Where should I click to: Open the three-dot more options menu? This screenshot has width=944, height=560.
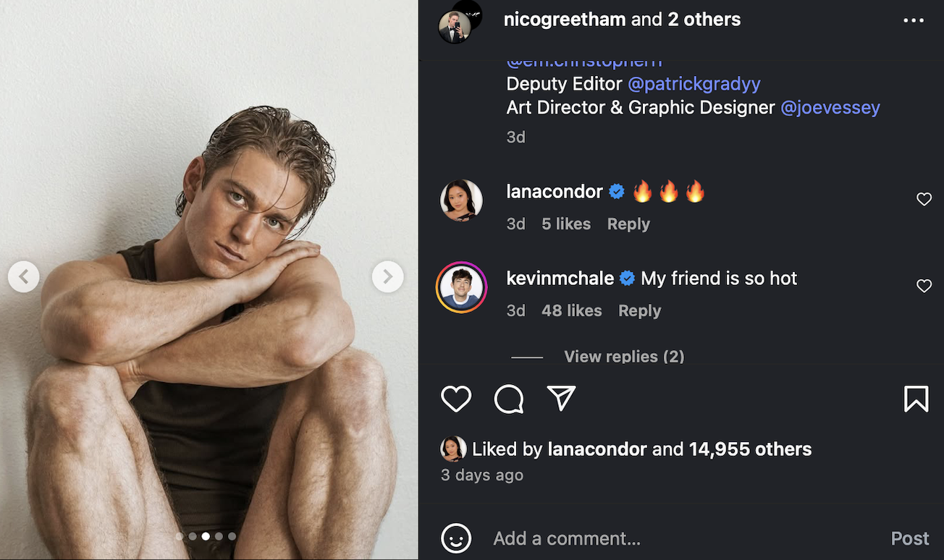[914, 20]
